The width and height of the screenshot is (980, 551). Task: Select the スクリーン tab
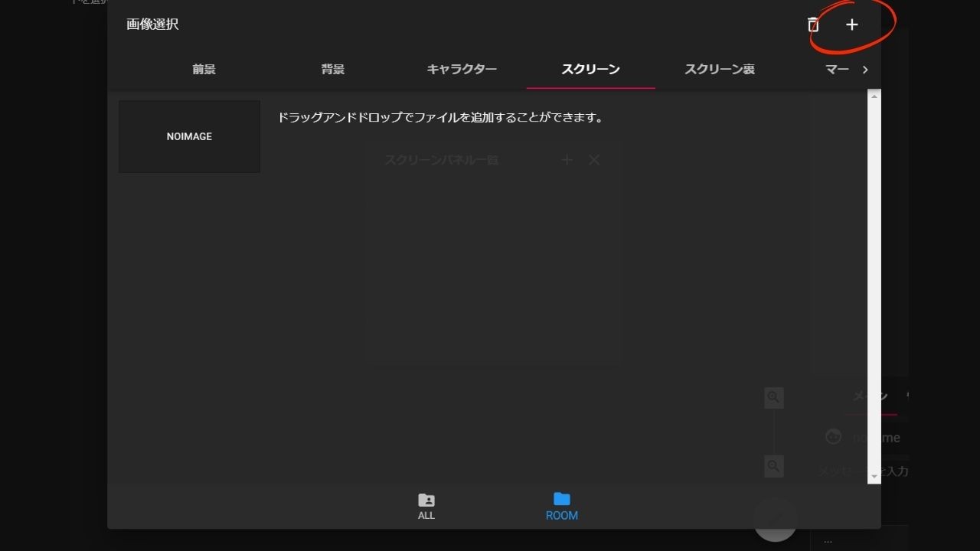(590, 69)
